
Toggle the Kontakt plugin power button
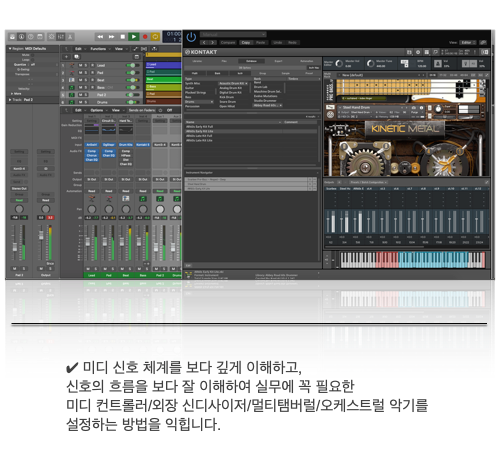[x=191, y=37]
